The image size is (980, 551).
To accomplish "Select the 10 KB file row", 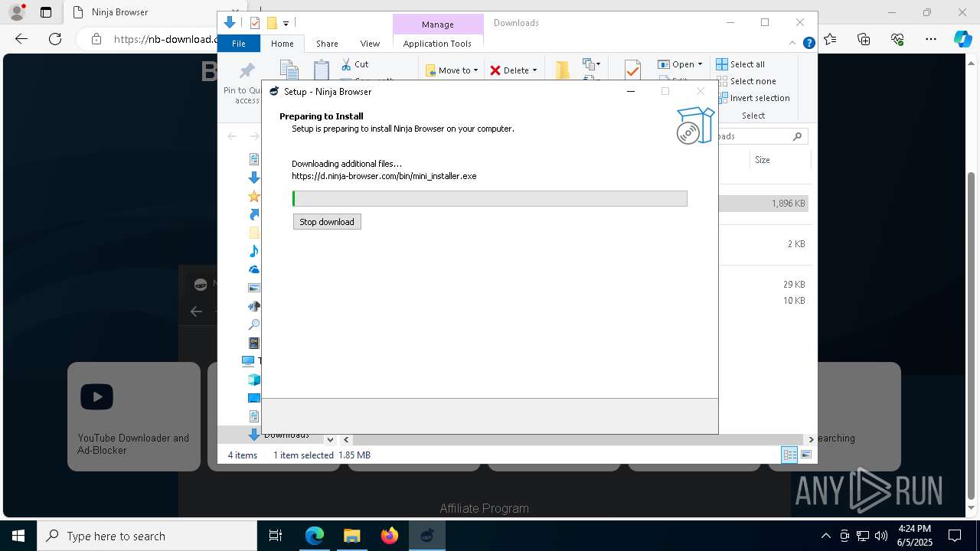I will [x=763, y=301].
